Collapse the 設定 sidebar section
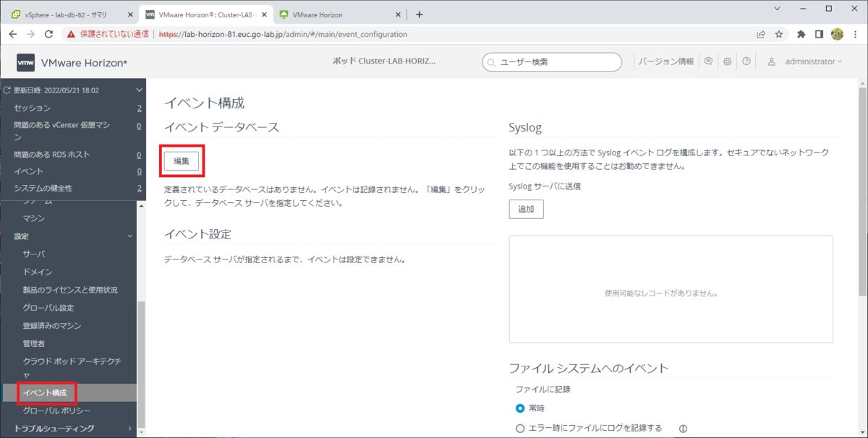The width and height of the screenshot is (868, 438). [130, 236]
